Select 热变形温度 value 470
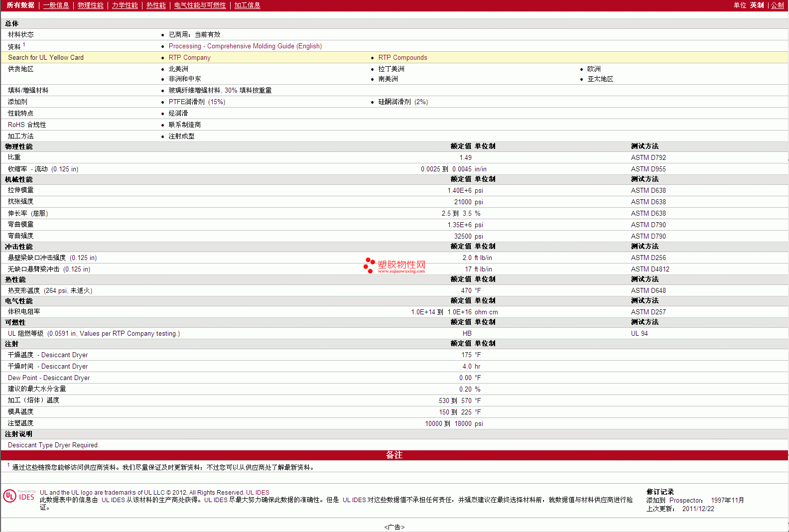 pyautogui.click(x=466, y=290)
